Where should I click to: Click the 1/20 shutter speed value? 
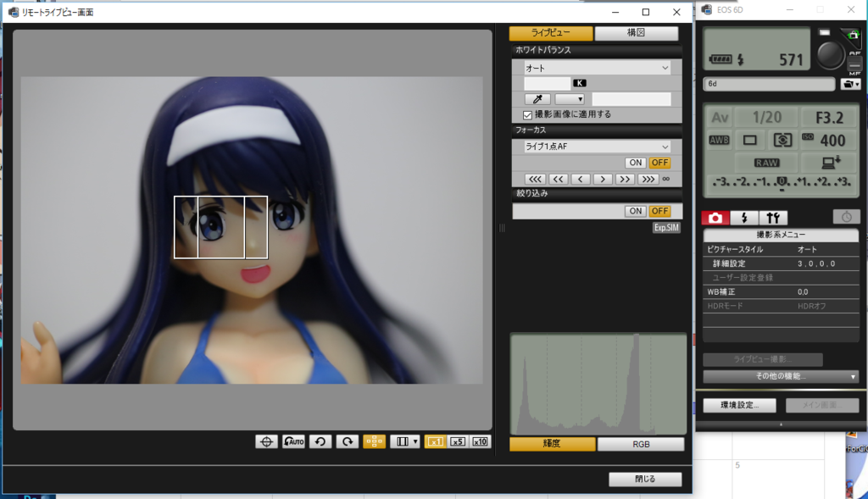click(766, 117)
